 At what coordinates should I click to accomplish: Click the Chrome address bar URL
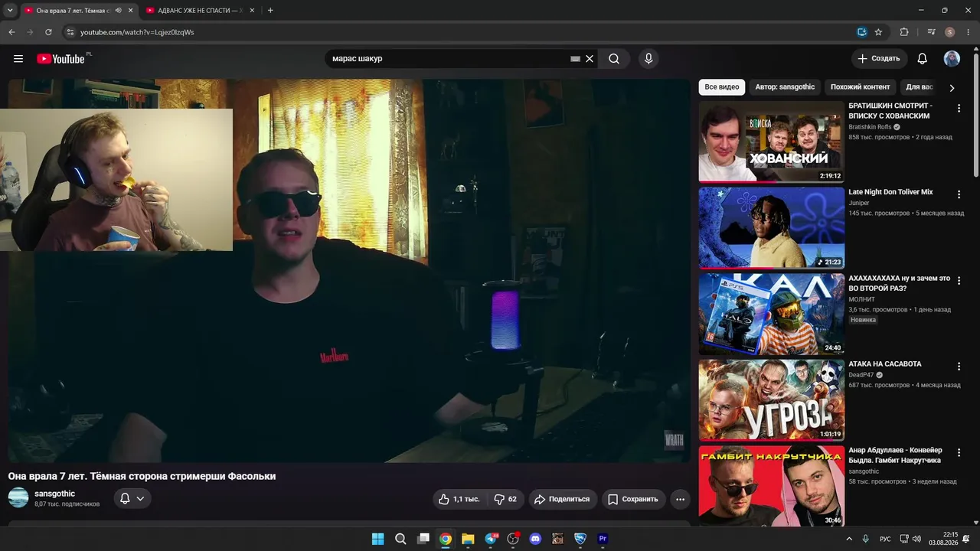(x=137, y=32)
